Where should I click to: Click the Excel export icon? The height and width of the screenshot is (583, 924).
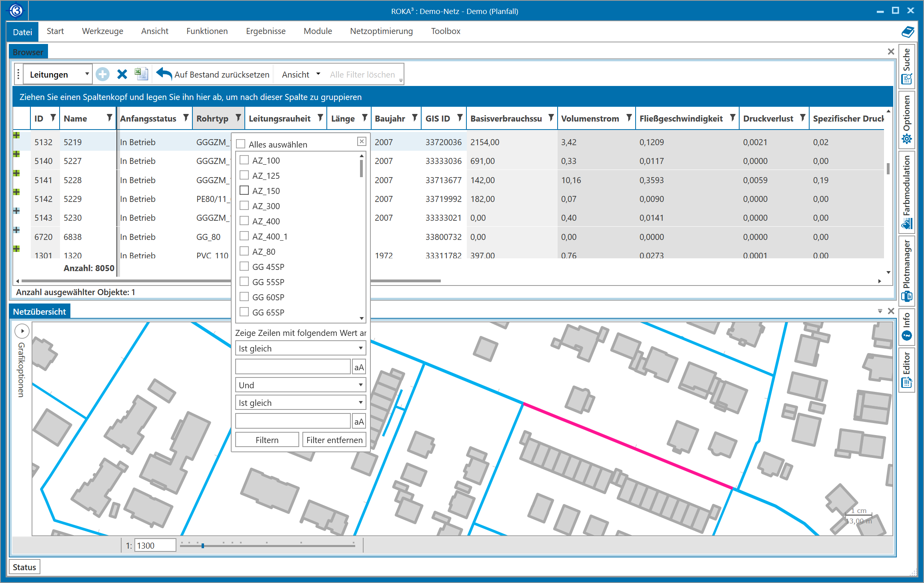tap(141, 74)
